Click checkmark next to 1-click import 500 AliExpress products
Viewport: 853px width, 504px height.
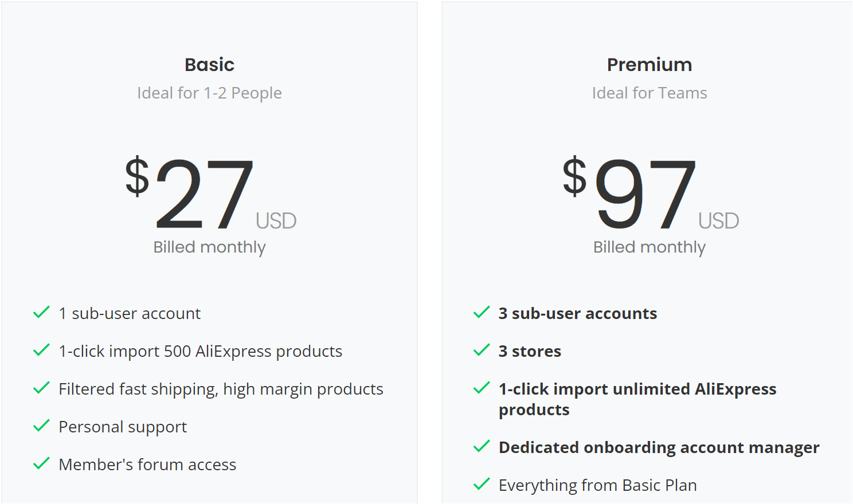[x=41, y=351]
